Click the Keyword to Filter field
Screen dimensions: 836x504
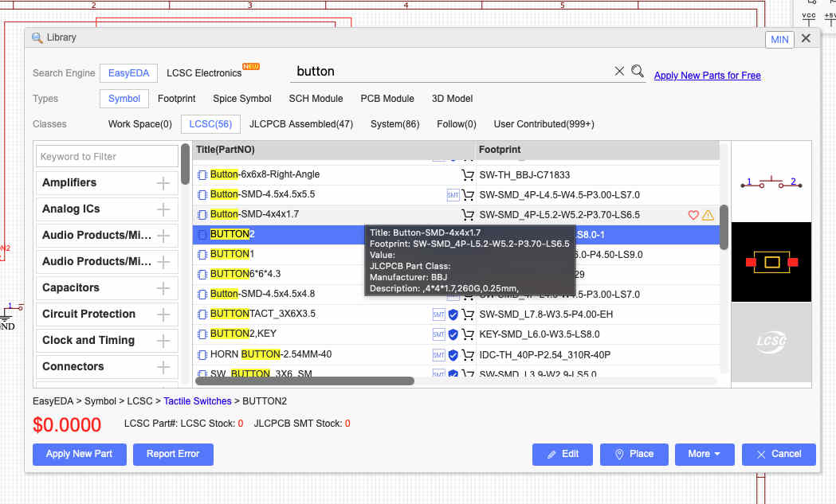107,157
